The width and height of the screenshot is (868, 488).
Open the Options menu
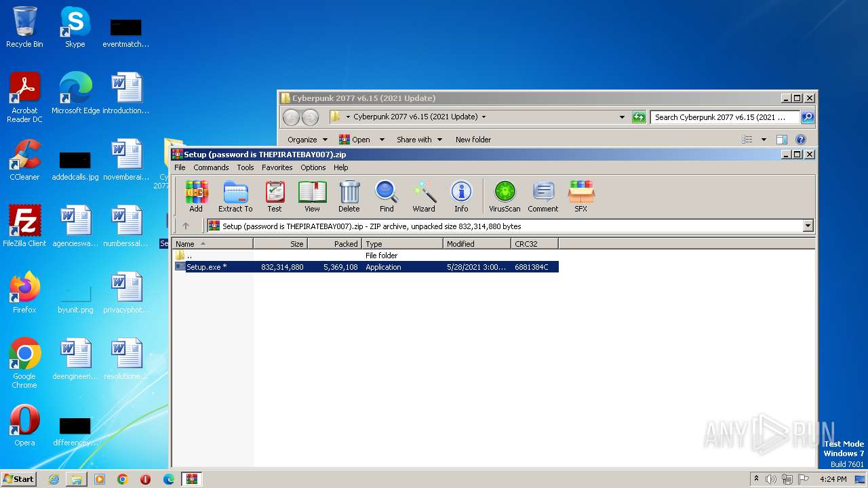[313, 167]
